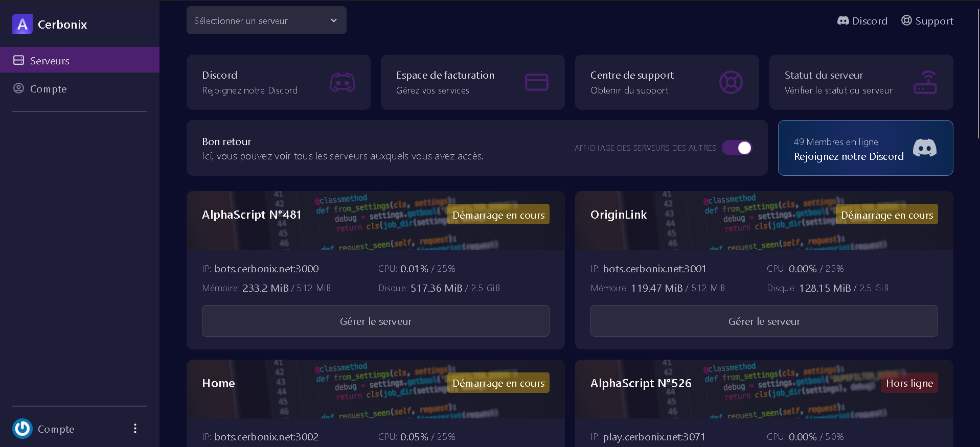Click the credit card icon in billing card
This screenshot has width=980, height=447.
coord(537,82)
